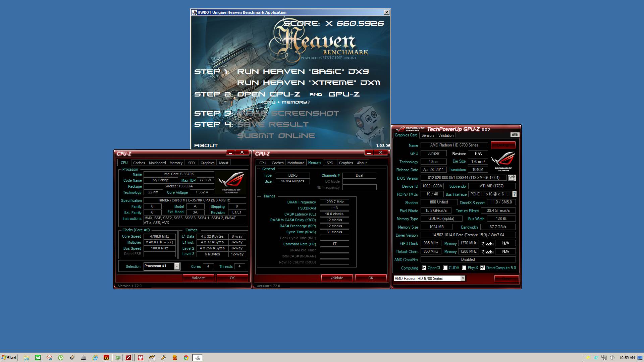Click the yellow 45 temperature tray icon

click(x=588, y=358)
